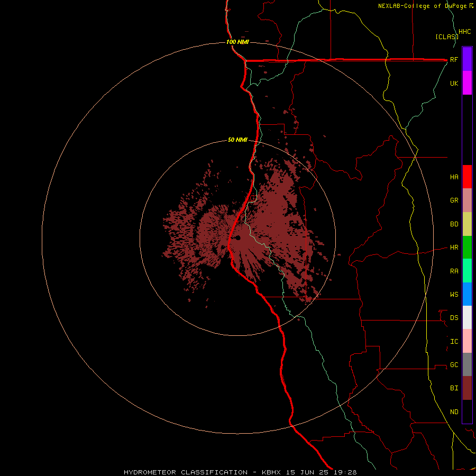Click the BD legend label

point(454,224)
